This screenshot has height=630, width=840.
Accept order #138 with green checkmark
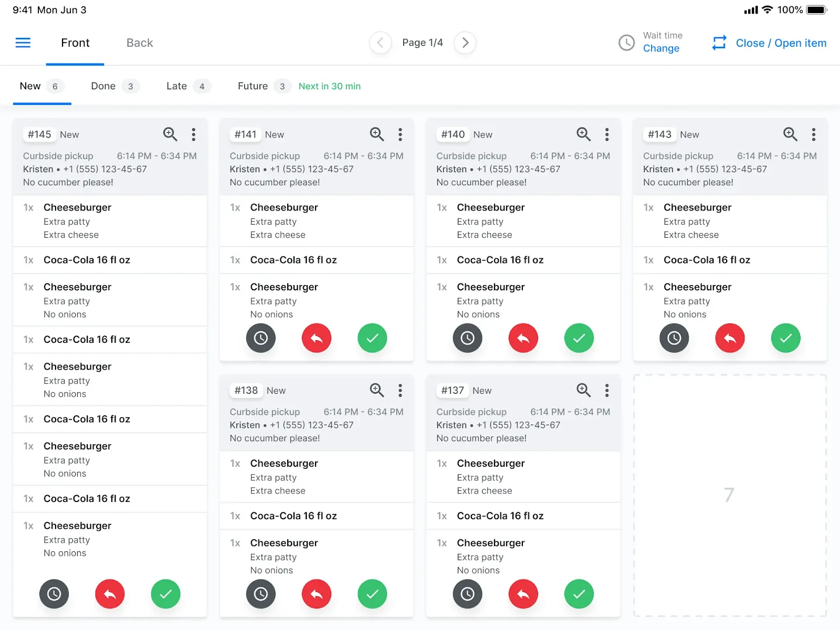[373, 594]
